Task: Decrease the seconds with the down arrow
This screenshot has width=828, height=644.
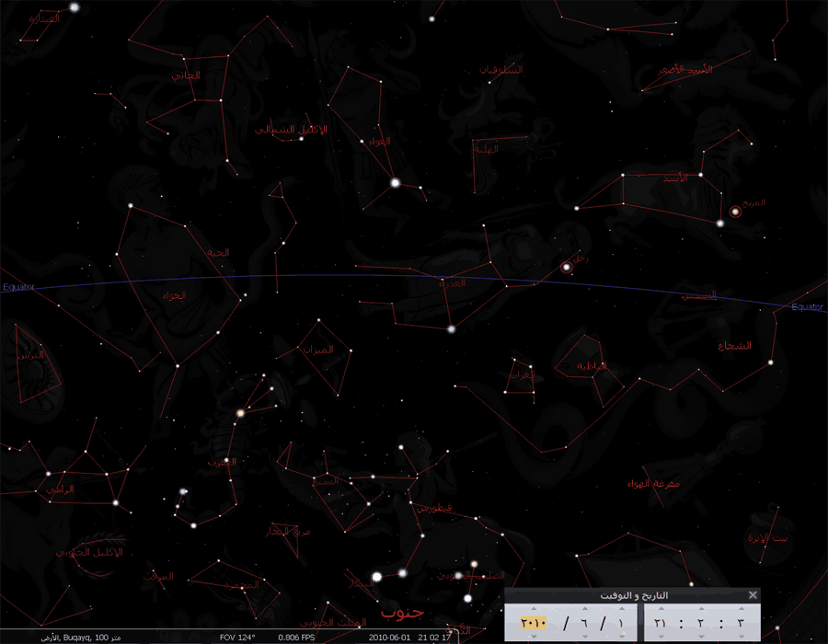Action: [x=741, y=637]
